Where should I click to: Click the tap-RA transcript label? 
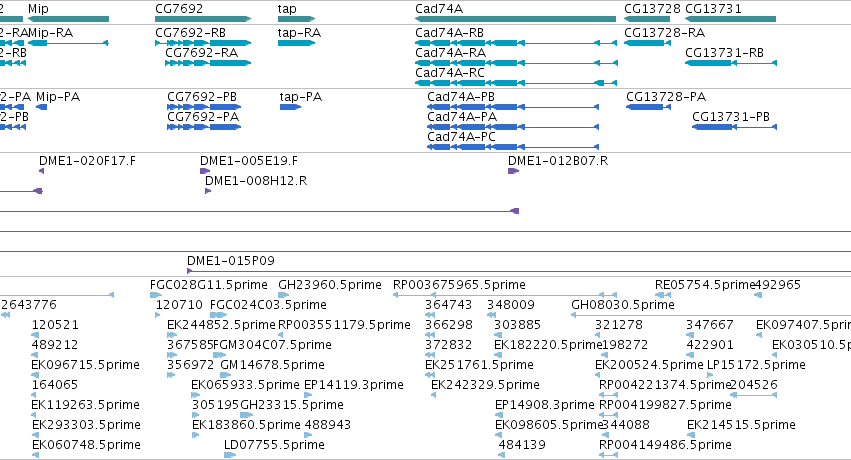299,33
